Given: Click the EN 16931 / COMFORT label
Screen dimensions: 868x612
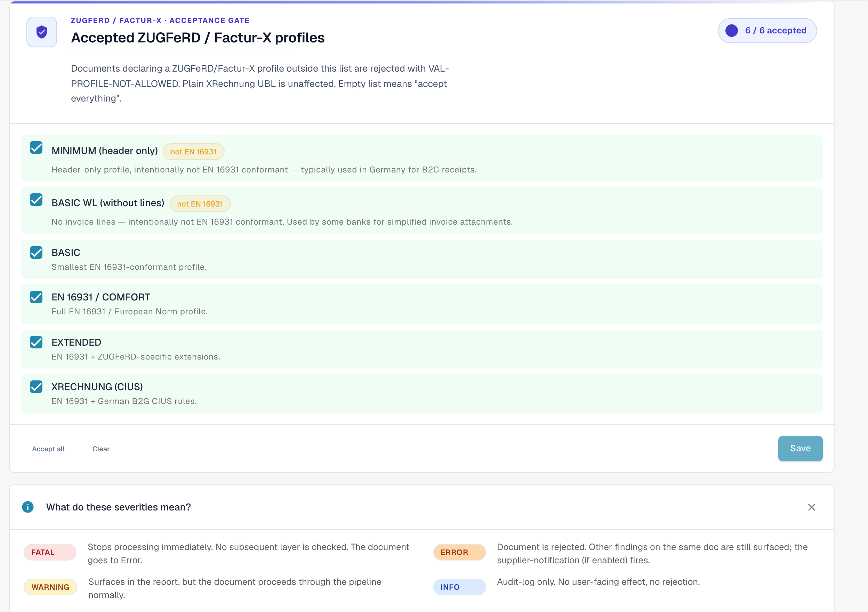Looking at the screenshot, I should pos(101,297).
